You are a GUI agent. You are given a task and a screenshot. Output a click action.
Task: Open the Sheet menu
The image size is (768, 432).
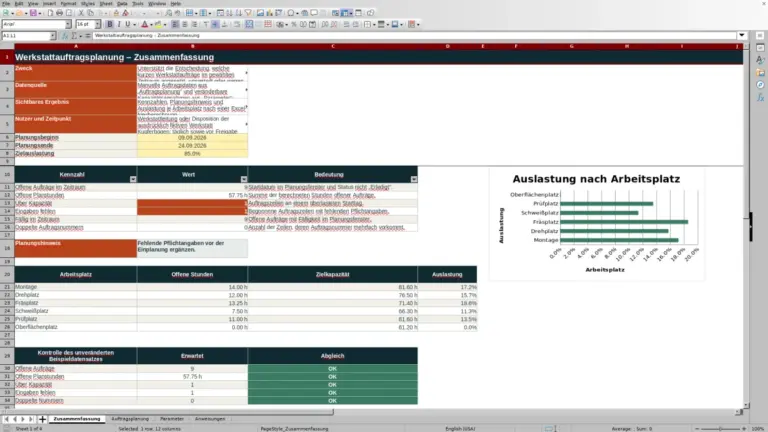pyautogui.click(x=106, y=3)
